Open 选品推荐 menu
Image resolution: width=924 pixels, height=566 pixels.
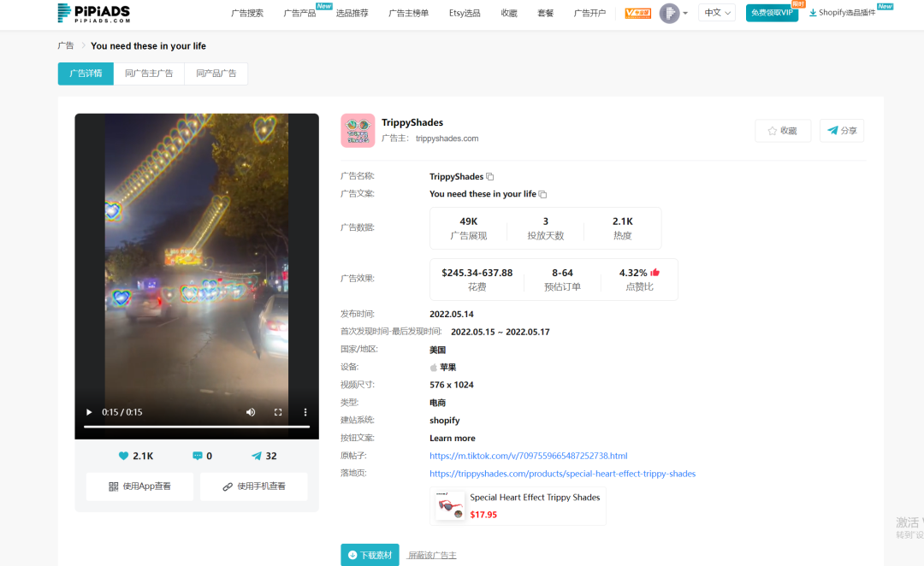pos(352,13)
